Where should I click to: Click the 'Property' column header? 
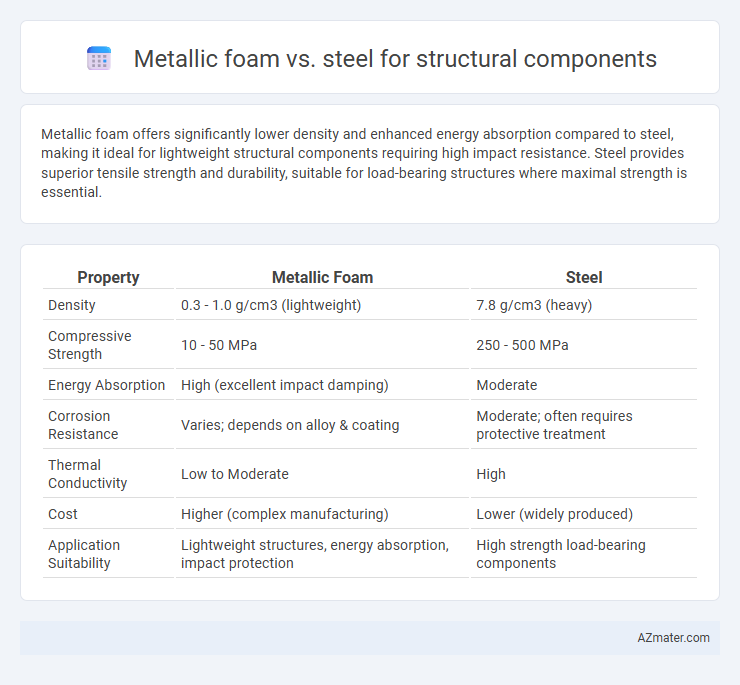[x=108, y=277]
